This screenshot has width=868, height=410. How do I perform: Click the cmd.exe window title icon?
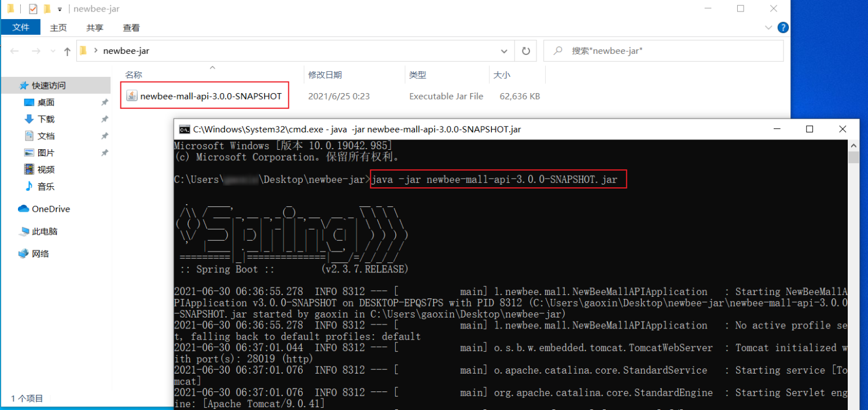click(185, 129)
